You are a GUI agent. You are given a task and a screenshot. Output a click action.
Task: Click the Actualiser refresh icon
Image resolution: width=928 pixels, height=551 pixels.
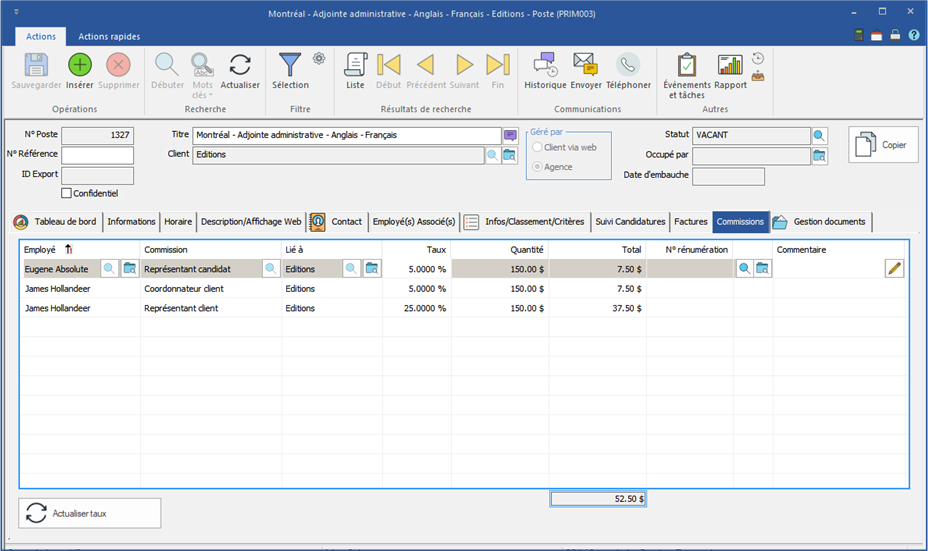(x=240, y=66)
